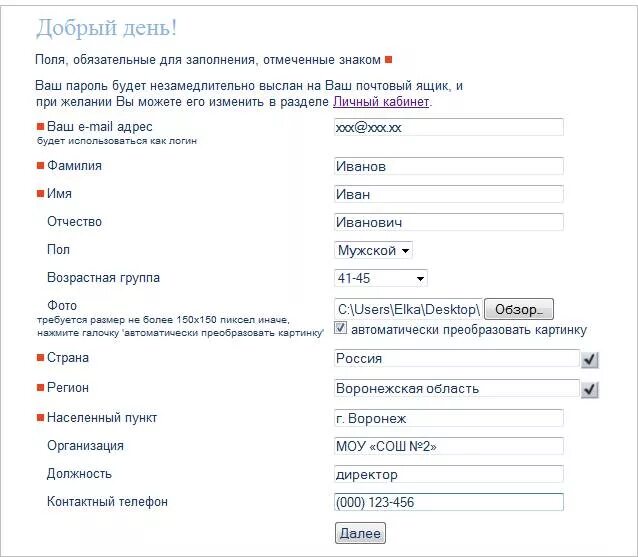Select the Организация field with МОУ «СОШ №2»

click(x=449, y=446)
